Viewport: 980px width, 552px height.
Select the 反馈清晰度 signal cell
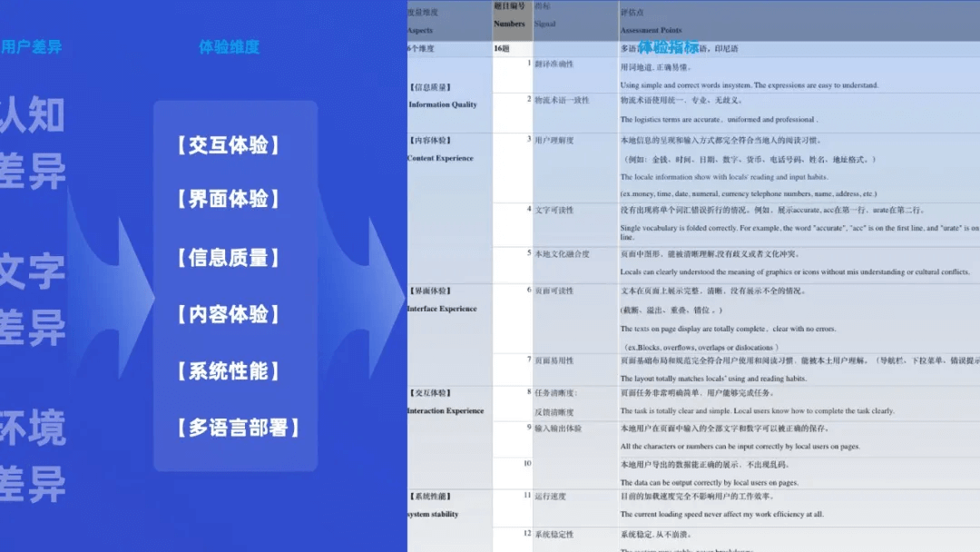click(x=554, y=412)
